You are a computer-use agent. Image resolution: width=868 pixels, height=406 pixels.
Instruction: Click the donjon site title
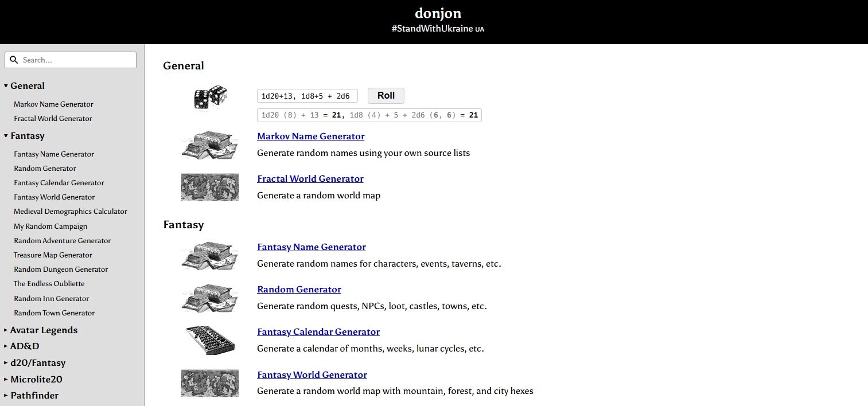[x=438, y=13]
